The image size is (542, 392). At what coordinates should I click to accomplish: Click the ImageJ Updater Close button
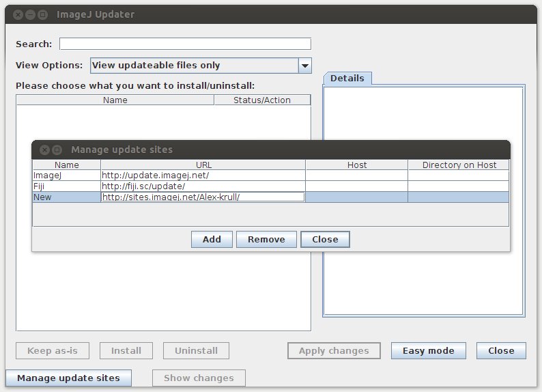(x=501, y=350)
